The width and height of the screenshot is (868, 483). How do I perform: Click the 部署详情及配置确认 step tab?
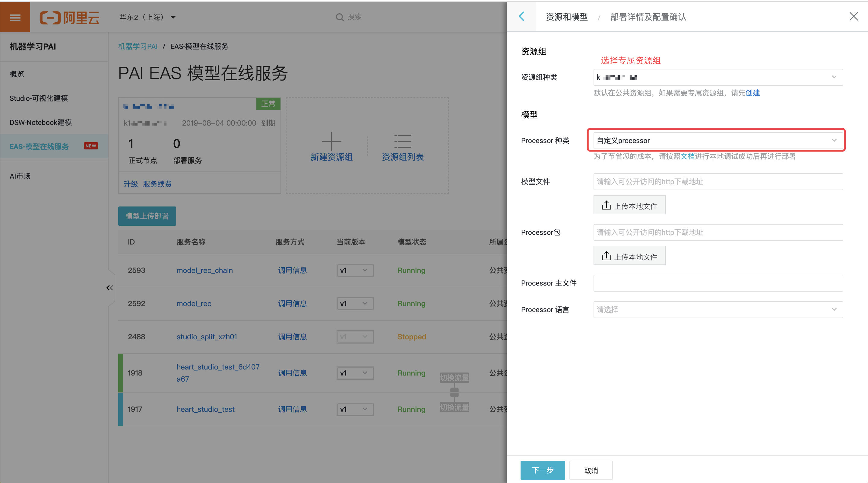[648, 17]
